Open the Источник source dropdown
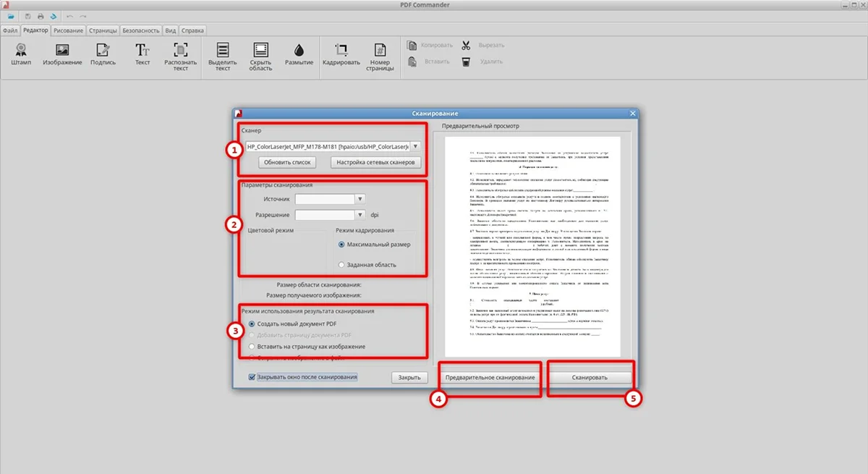The image size is (868, 474). pyautogui.click(x=360, y=198)
